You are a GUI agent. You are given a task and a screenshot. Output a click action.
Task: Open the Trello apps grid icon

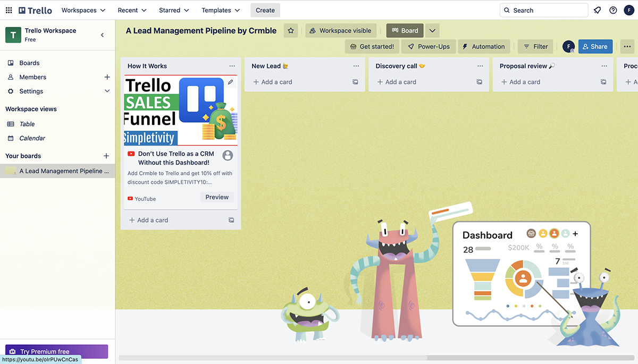click(9, 10)
